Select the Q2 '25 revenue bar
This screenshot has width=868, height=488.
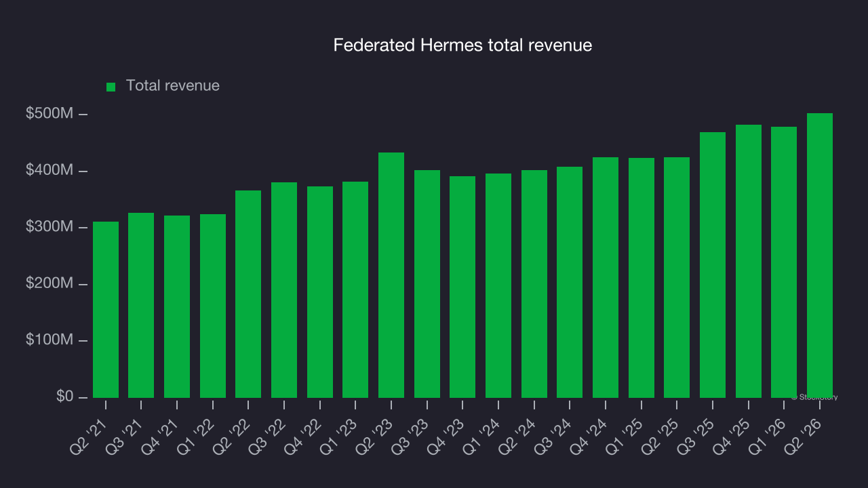coord(677,277)
